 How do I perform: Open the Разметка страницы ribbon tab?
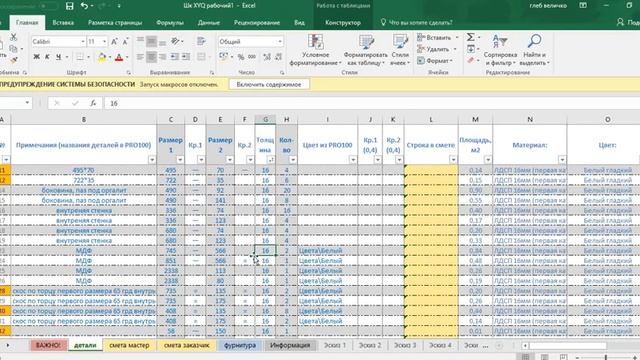(115, 22)
